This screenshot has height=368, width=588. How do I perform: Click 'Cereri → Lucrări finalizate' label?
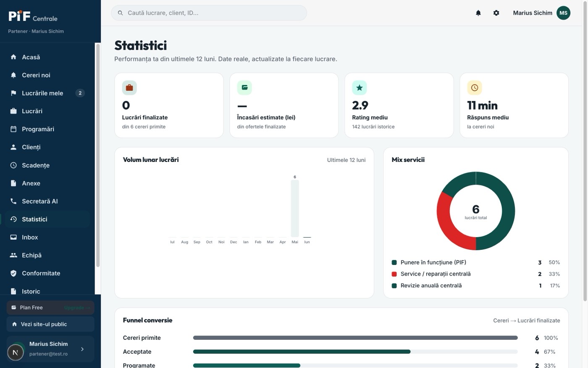point(527,320)
